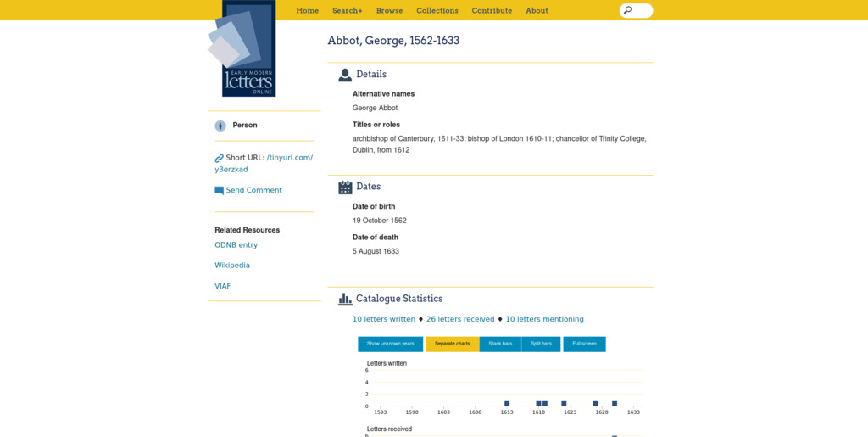Screen dimensions: 868x437
Task: Click the Short URL chain link icon
Action: [x=219, y=158]
